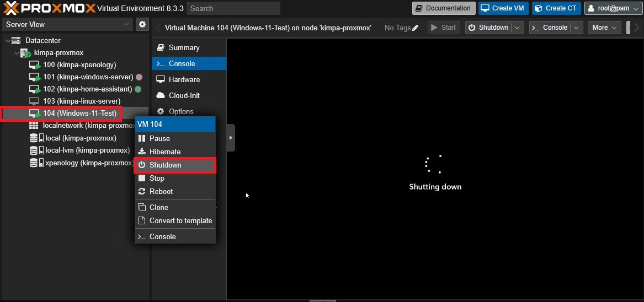Screen dimensions: 644x302
Task: Open the Documentation link button
Action: pos(443,8)
